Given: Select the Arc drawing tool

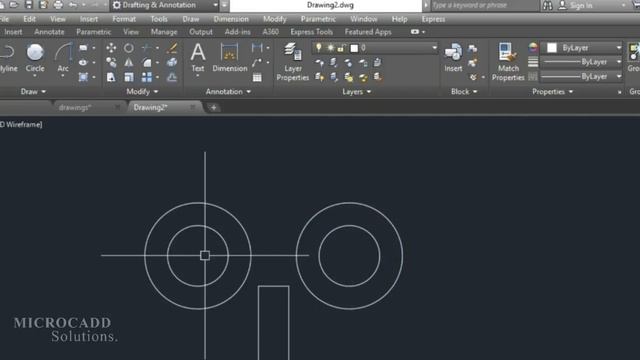Looking at the screenshot, I should 63,58.
